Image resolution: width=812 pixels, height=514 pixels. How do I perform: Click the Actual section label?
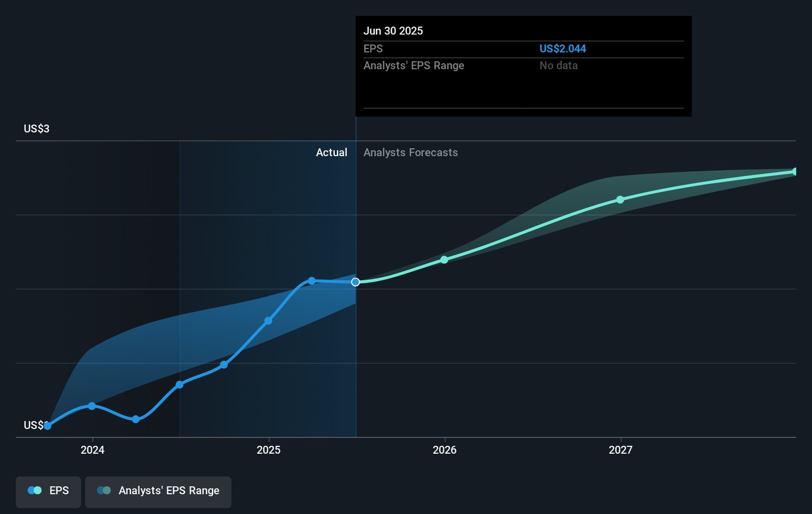tap(331, 153)
